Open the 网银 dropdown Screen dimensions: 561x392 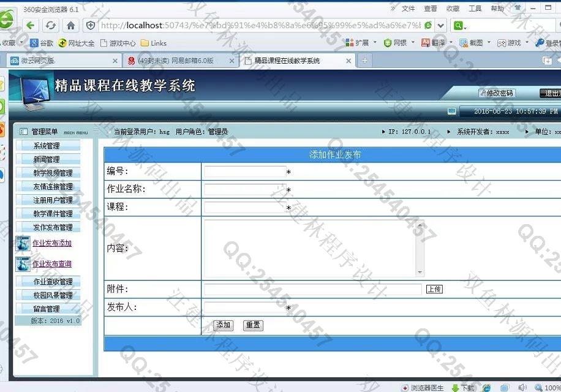399,43
